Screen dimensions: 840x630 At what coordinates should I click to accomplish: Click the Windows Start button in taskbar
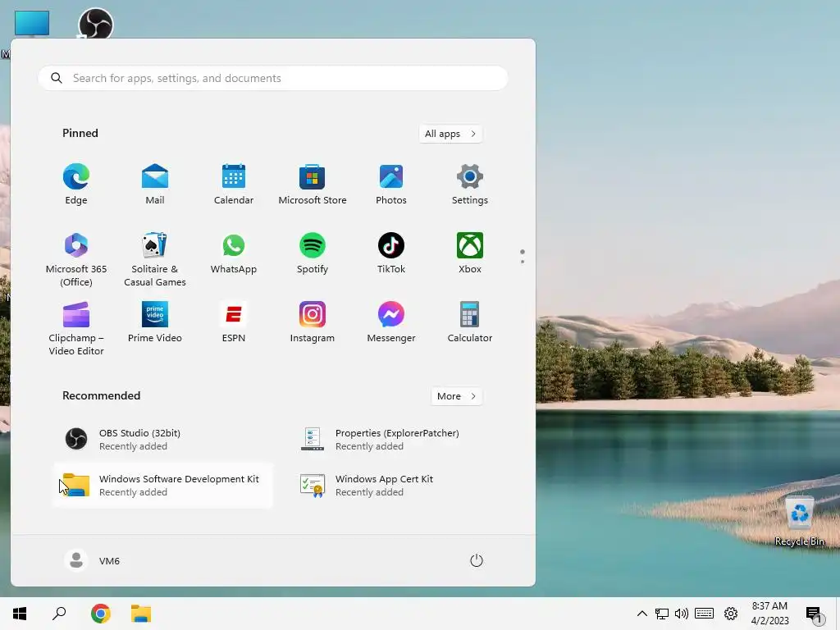coord(20,614)
